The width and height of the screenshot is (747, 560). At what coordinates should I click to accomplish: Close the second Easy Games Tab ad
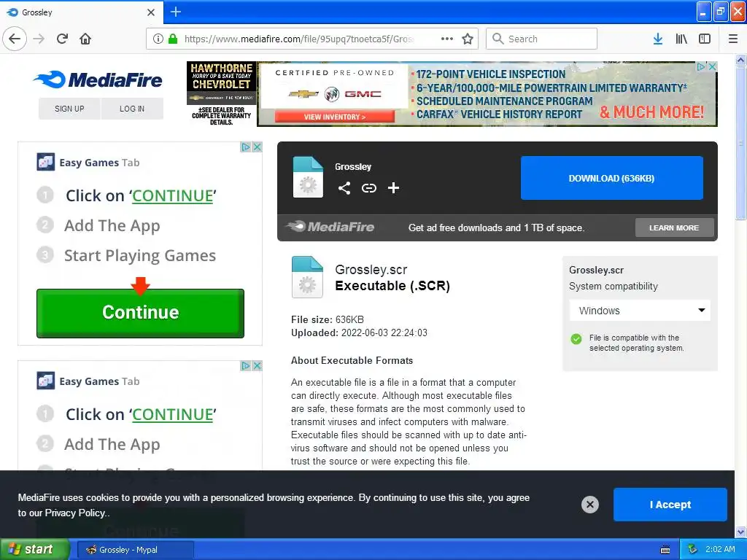click(257, 366)
